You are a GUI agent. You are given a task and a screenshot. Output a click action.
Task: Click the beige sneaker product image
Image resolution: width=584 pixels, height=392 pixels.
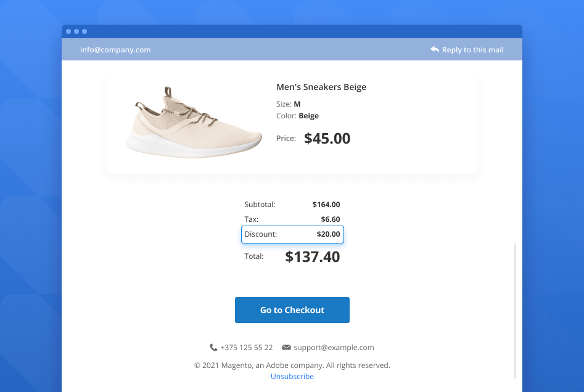pyautogui.click(x=194, y=123)
